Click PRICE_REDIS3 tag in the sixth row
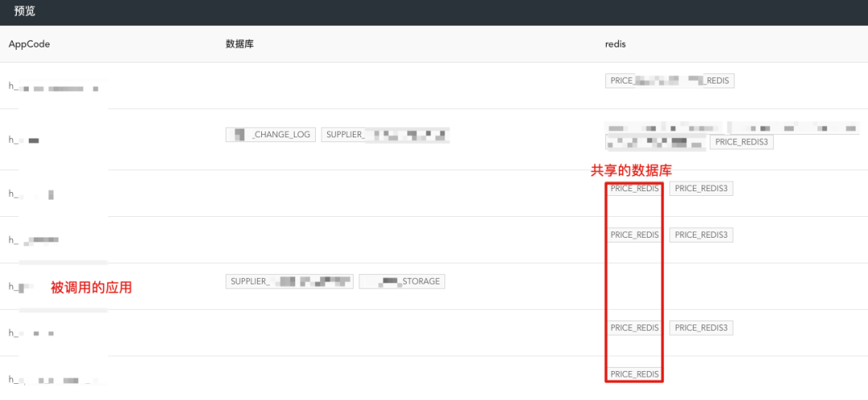This screenshot has height=400, width=868. point(701,328)
